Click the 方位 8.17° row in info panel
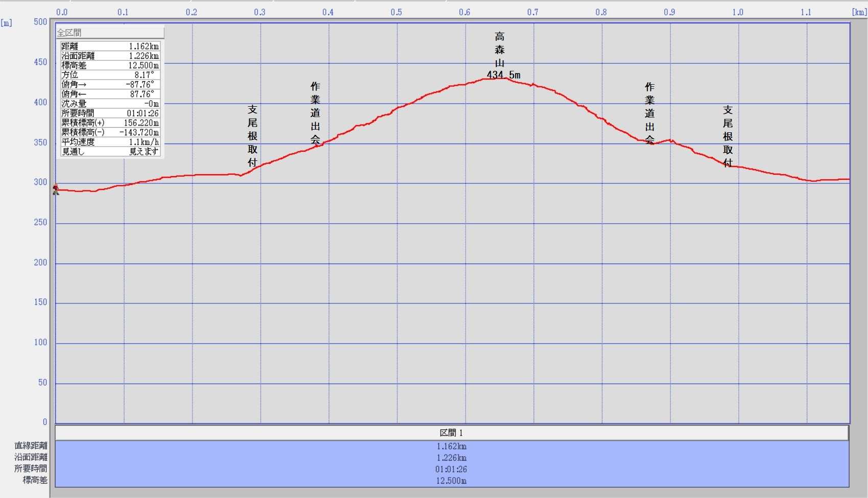The image size is (868, 498). pos(110,75)
